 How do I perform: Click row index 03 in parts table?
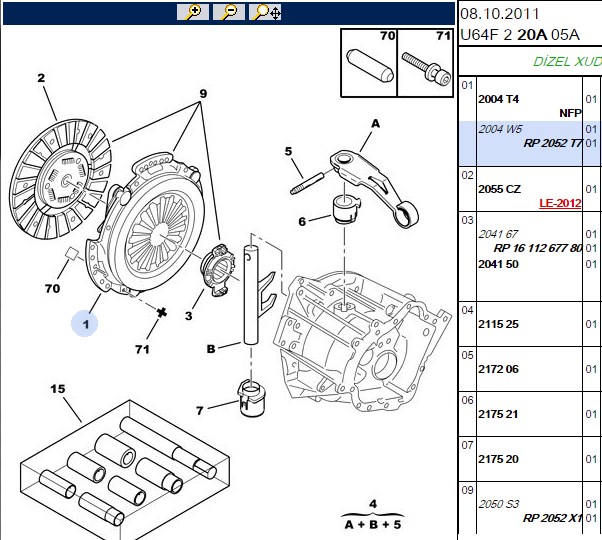coord(467,220)
